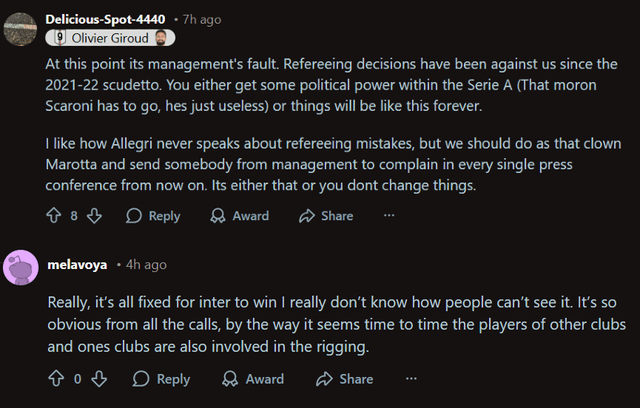Open more options on melavoya's comment
The image size is (640, 408).
click(x=409, y=379)
